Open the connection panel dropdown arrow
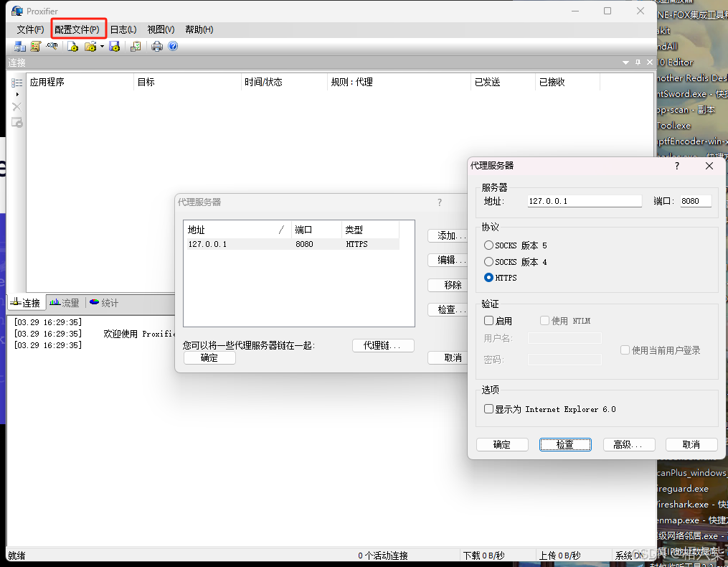 pos(626,62)
